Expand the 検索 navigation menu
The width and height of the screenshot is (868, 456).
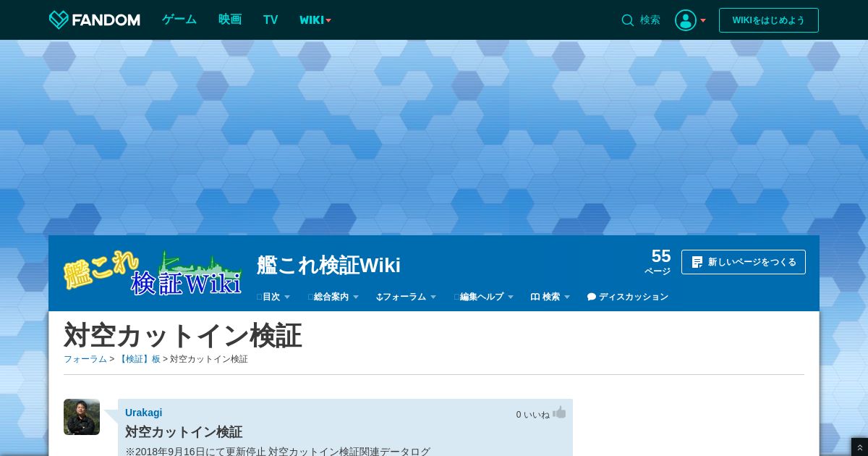pyautogui.click(x=550, y=297)
